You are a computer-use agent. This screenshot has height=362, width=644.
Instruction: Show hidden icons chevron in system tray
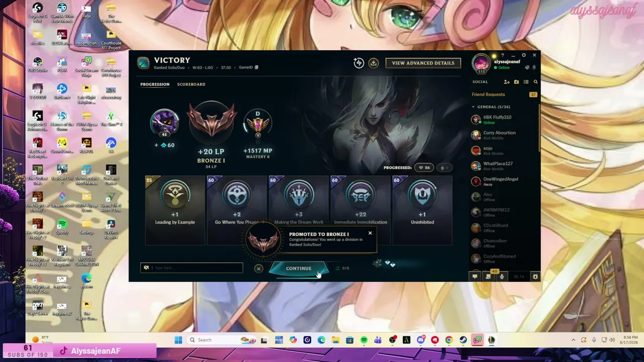point(573,340)
